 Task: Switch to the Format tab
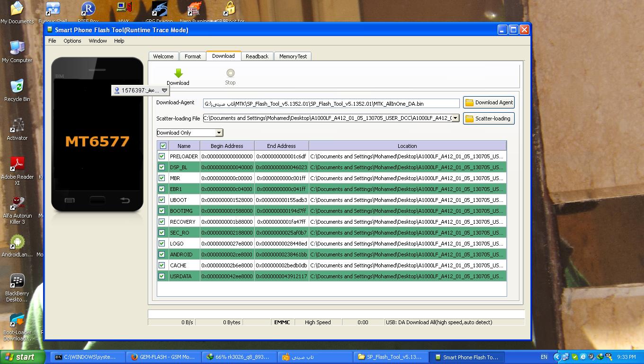(193, 56)
